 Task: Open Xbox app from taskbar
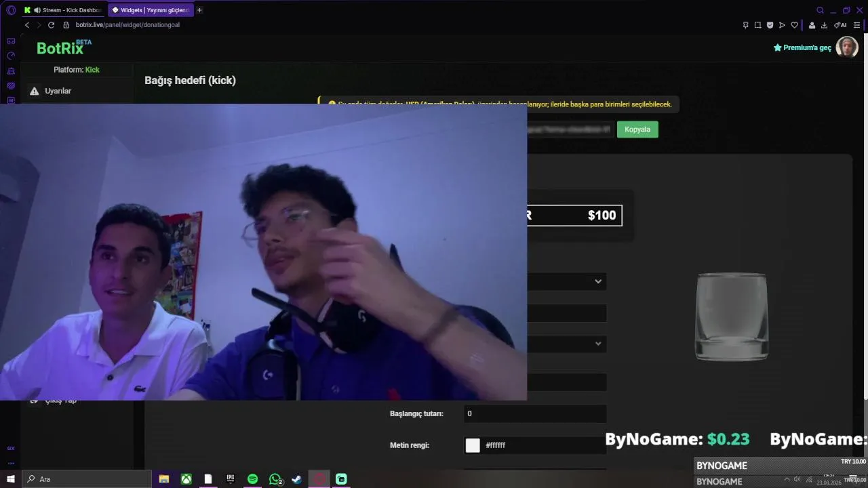tap(186, 479)
